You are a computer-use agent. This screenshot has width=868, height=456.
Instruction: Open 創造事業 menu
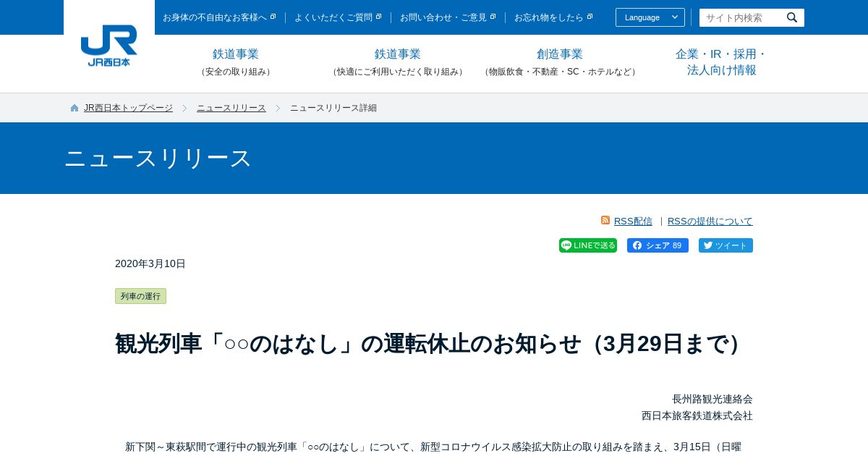[560, 62]
